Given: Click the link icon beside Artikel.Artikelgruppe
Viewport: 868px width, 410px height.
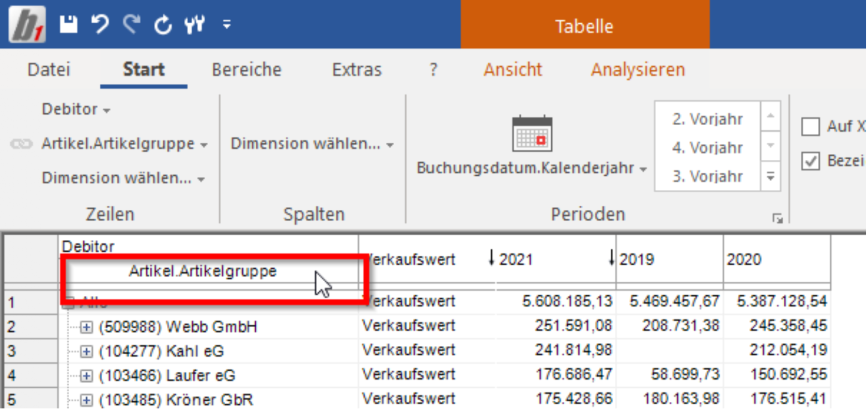Looking at the screenshot, I should coord(22,144).
